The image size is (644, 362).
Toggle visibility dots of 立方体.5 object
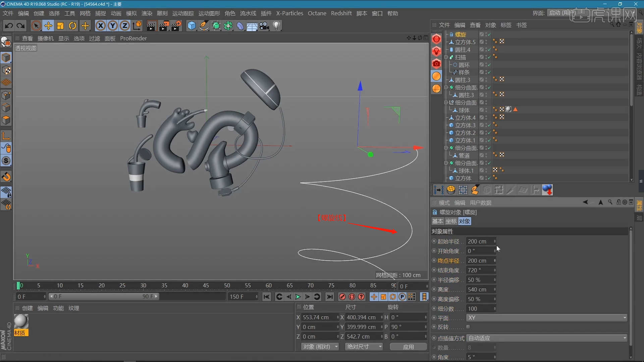486,42
